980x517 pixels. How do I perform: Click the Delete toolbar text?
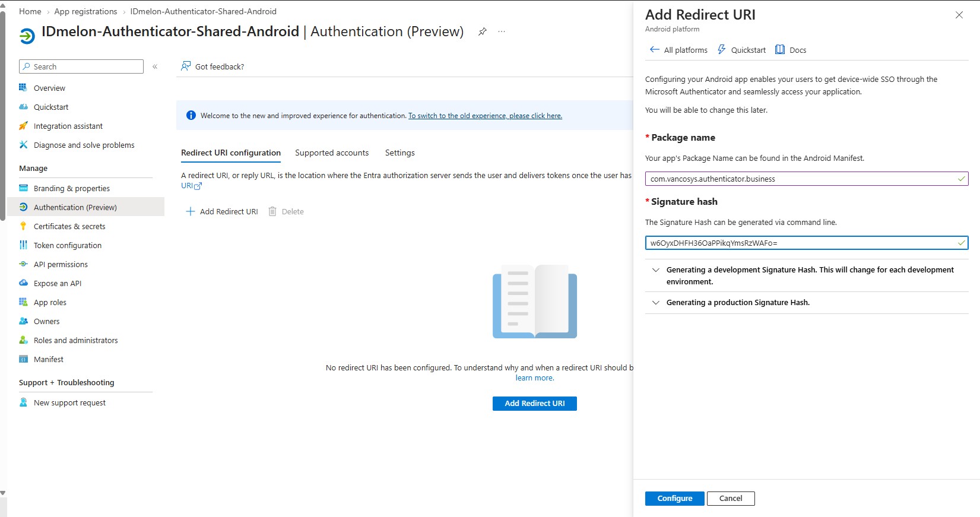coord(293,211)
